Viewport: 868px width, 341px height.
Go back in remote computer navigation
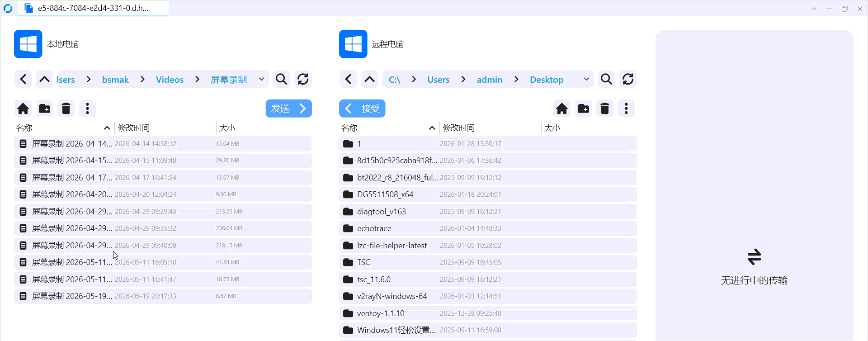pos(348,80)
